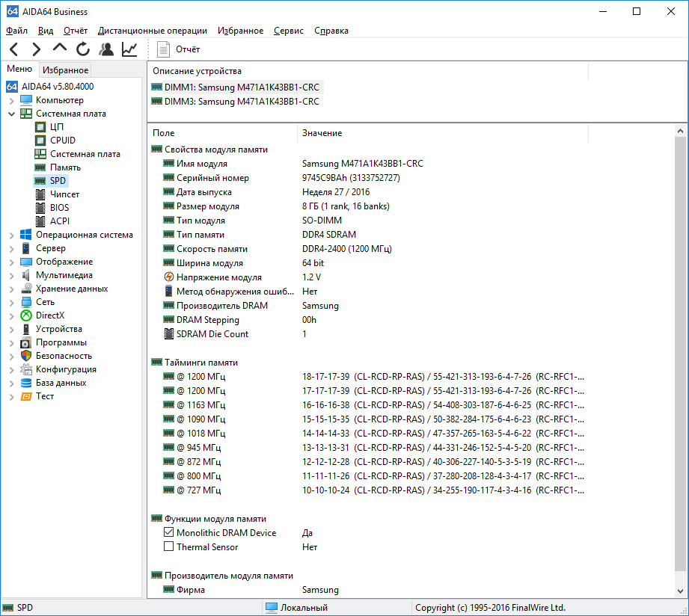Sort by the Значение column header
The width and height of the screenshot is (689, 616).
[x=442, y=132]
